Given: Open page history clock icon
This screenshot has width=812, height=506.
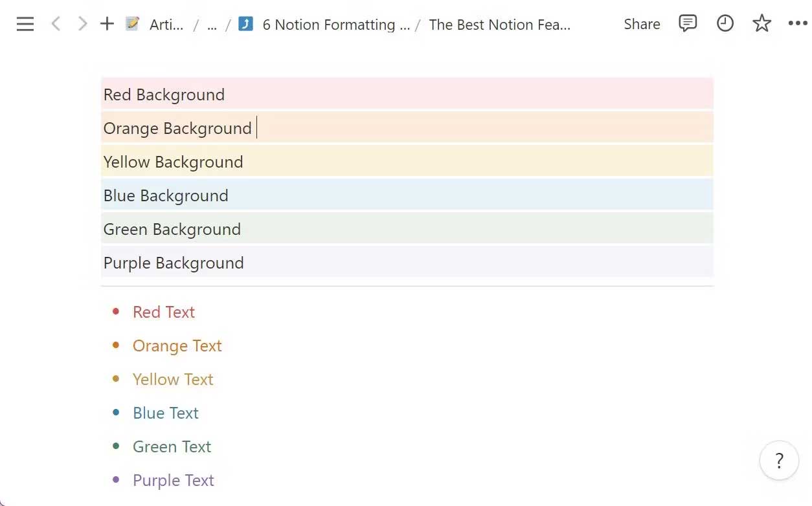Looking at the screenshot, I should pos(725,24).
